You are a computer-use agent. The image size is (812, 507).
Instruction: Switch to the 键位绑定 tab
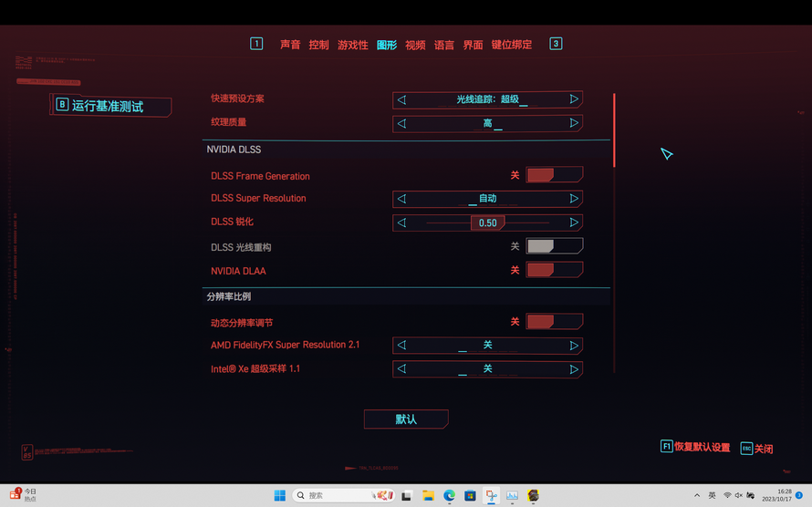point(512,45)
